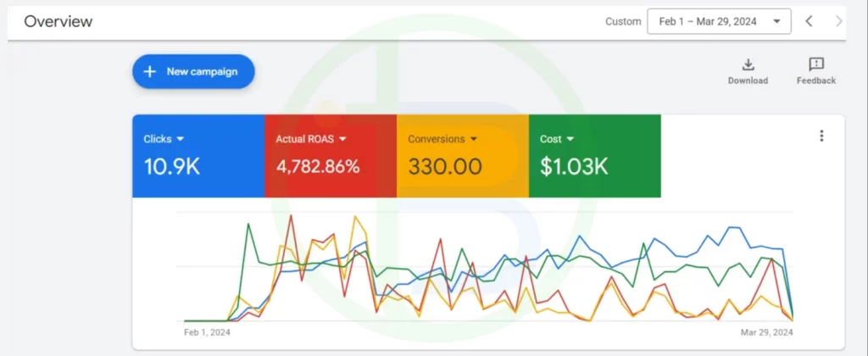Open the Feedback speech bubble icon

click(815, 64)
